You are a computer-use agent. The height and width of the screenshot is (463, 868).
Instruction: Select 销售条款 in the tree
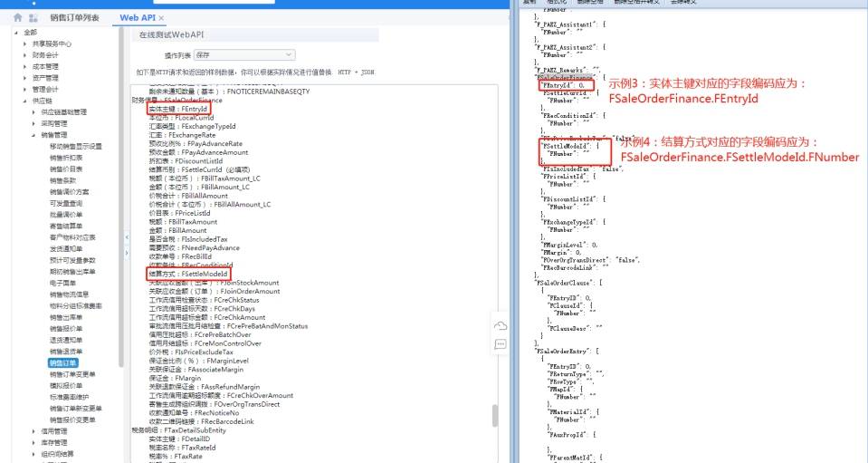tap(62, 180)
